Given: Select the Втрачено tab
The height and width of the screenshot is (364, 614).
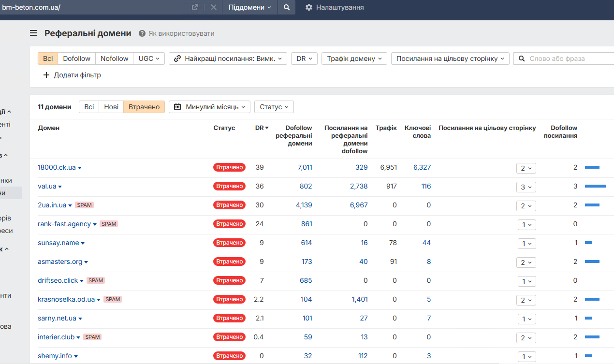Looking at the screenshot, I should (x=144, y=107).
